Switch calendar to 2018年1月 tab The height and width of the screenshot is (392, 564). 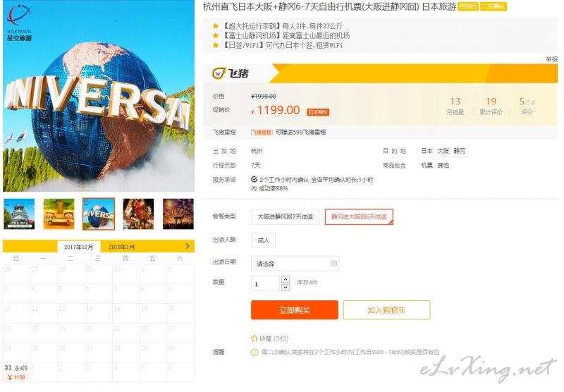[122, 247]
